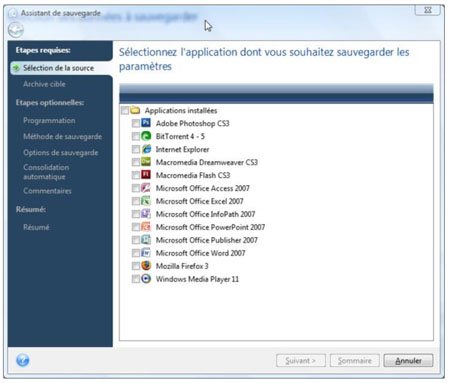This screenshot has width=450, height=383.
Task: Cancel the wizard with Annuler
Action: (x=408, y=360)
